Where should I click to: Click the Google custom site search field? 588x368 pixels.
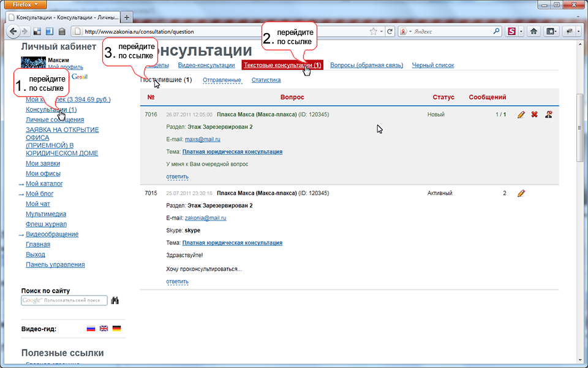coord(64,301)
